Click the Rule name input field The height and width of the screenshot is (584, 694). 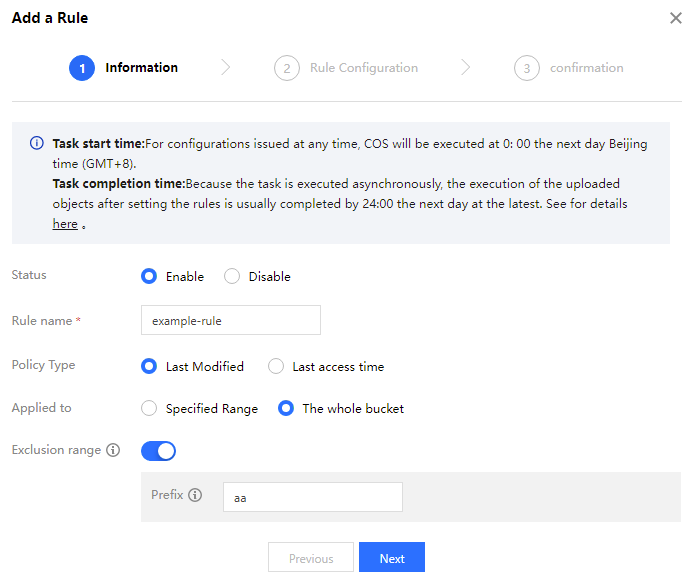(x=230, y=320)
